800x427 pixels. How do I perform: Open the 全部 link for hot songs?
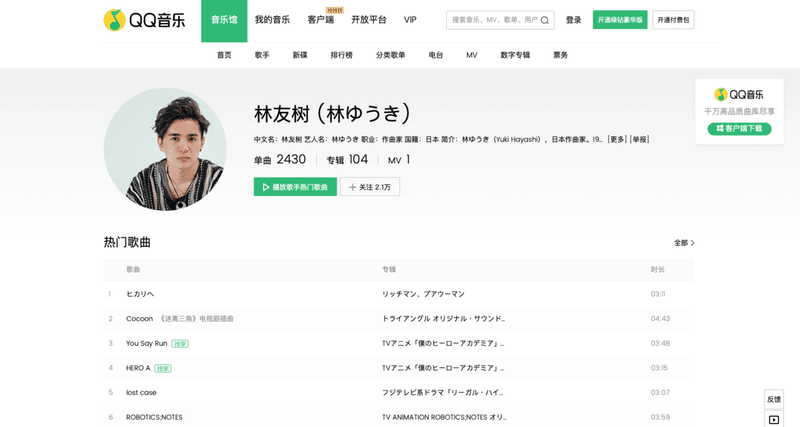684,243
